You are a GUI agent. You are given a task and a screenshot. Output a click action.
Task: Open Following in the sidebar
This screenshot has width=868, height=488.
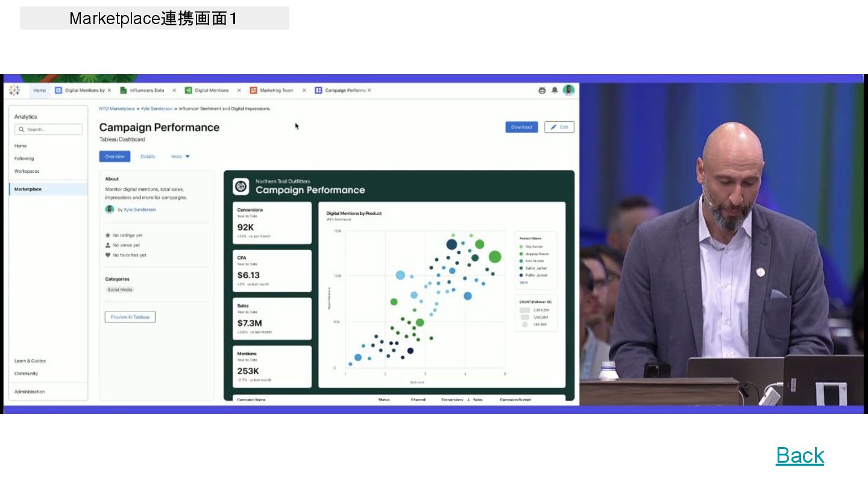(24, 158)
